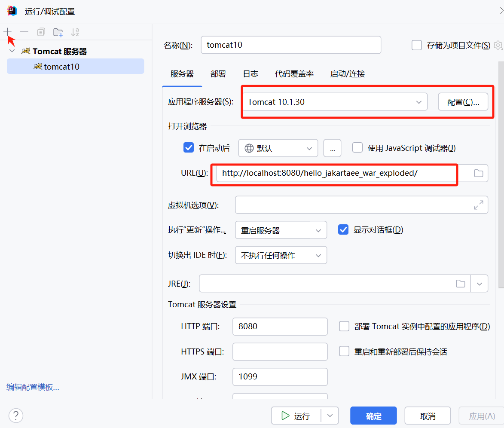Open the browser dropdown showing 默认
This screenshot has width=504, height=428.
point(278,148)
